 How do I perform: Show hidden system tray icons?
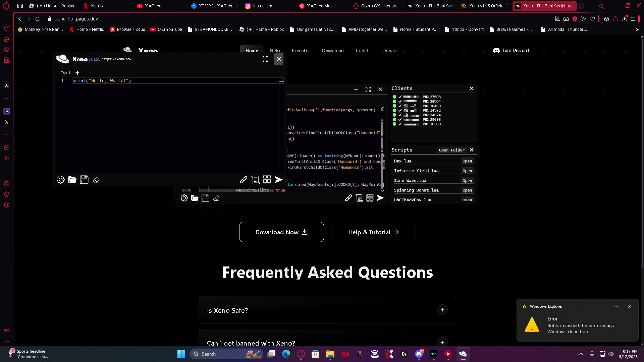[x=581, y=354]
